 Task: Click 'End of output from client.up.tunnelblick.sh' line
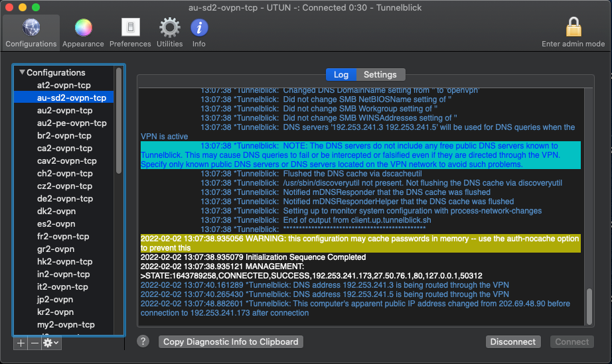[x=316, y=220]
